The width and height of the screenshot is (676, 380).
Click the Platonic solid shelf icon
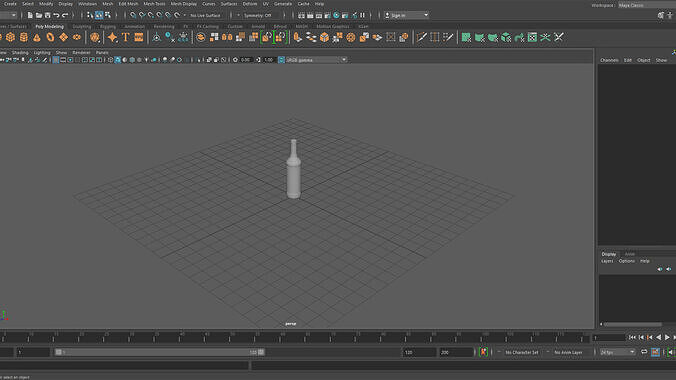(x=95, y=38)
